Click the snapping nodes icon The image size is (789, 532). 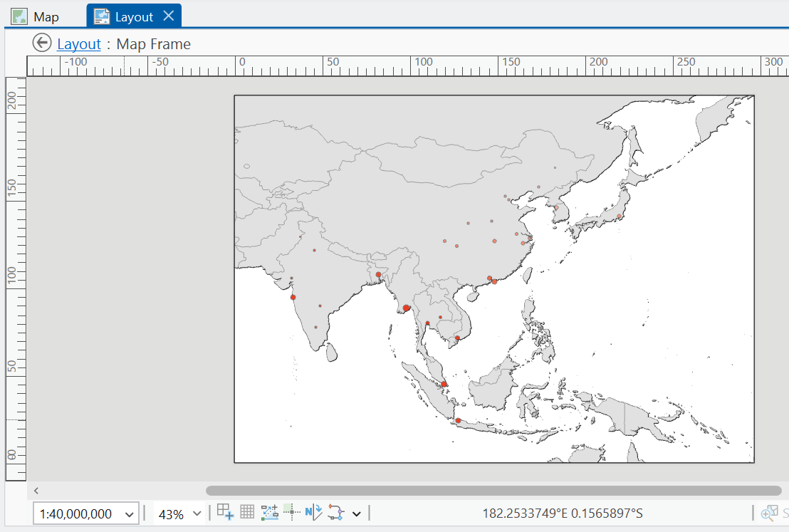[x=335, y=512]
